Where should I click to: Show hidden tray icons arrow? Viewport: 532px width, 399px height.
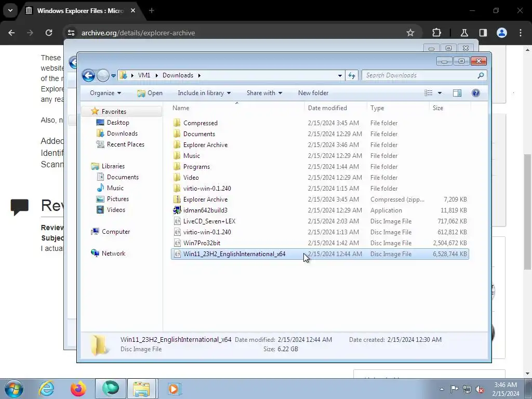coord(442,389)
